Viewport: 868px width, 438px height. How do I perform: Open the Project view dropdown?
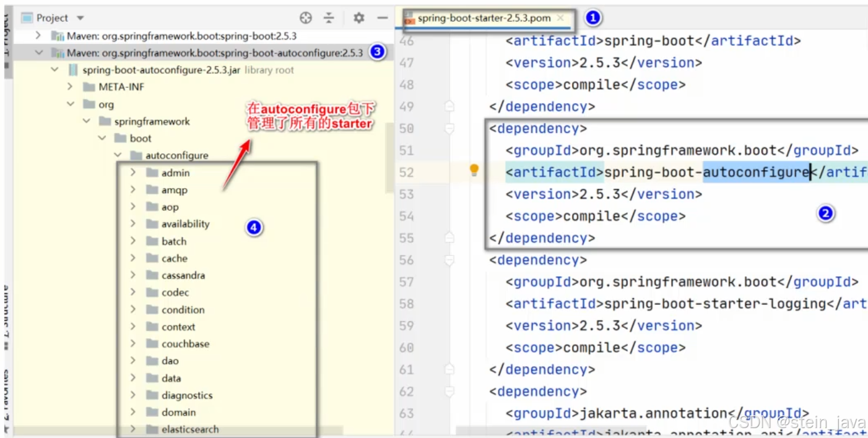click(x=80, y=19)
